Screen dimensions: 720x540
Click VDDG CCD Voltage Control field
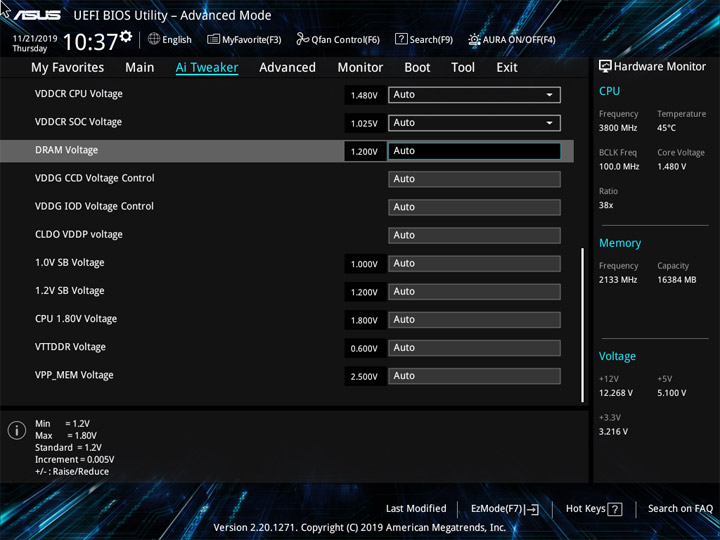474,179
